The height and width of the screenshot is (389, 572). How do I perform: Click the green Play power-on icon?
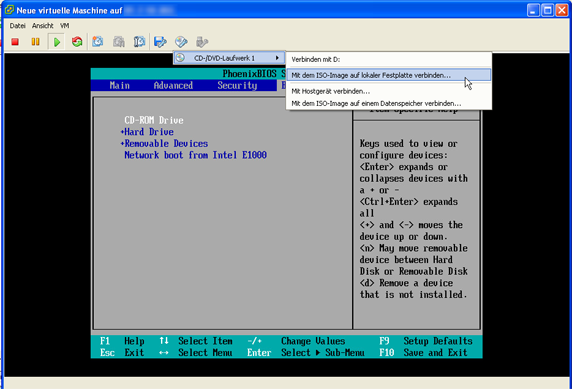(x=57, y=42)
